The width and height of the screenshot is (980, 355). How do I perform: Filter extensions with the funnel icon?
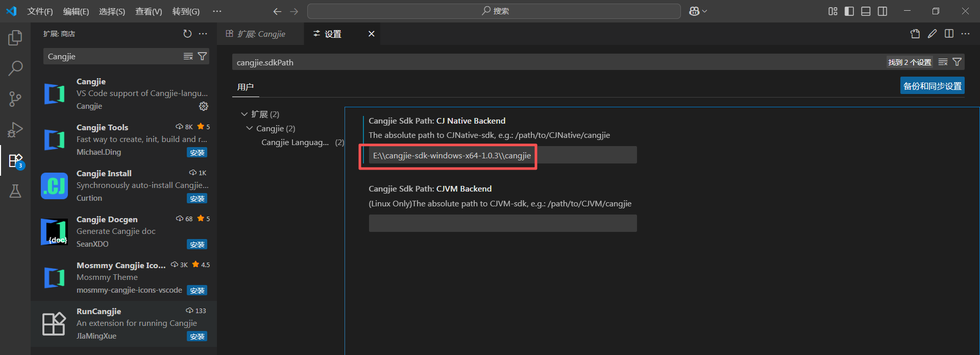[202, 56]
